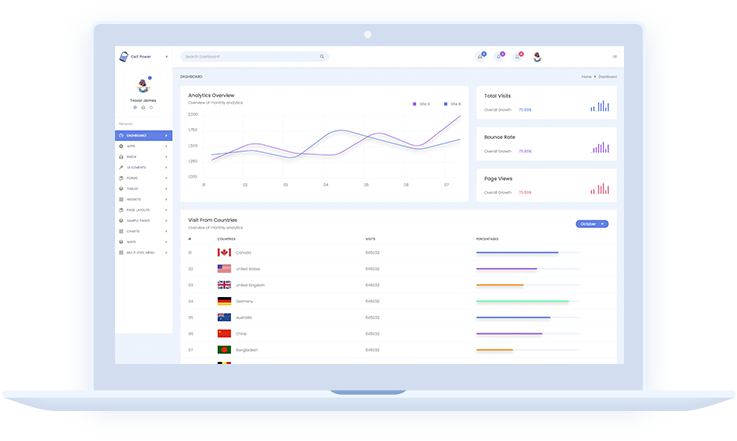Image resolution: width=737 pixels, height=441 pixels.
Task: Click the Canada flag icon
Action: pos(224,253)
